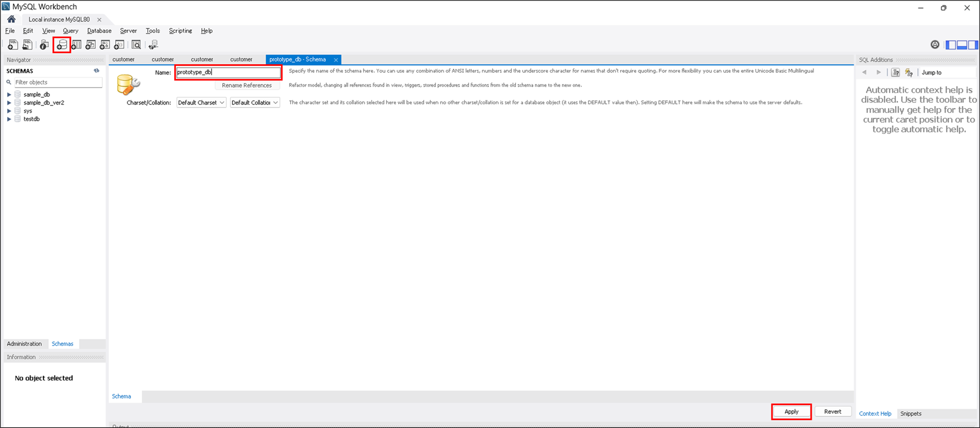Open the Workbench preferences gear icon

tap(935, 45)
